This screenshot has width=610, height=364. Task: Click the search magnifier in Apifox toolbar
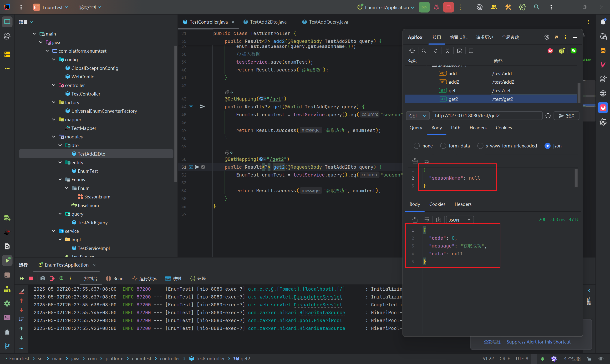click(424, 51)
